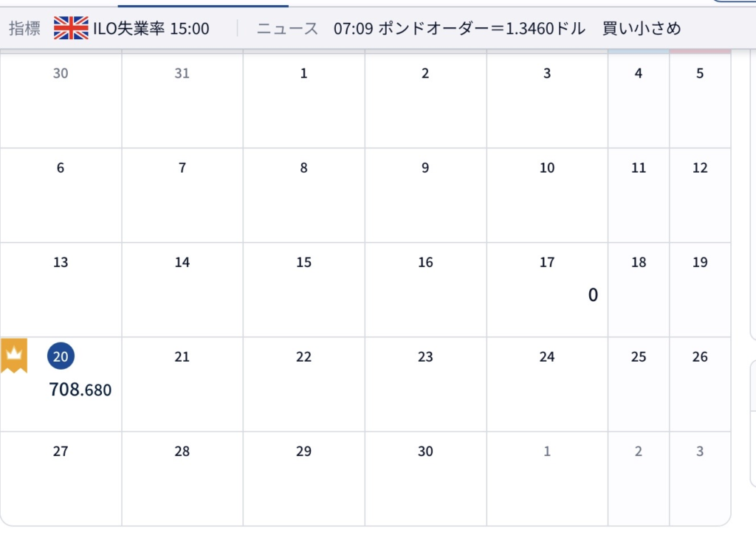Viewport: 756px width, 538px height.
Task: Pick the 19th in the calendar
Action: click(700, 289)
